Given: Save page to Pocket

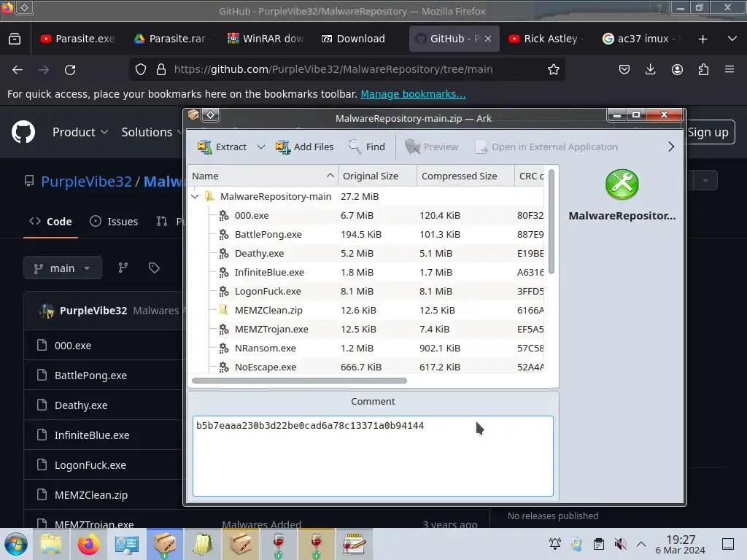Looking at the screenshot, I should coord(624,69).
